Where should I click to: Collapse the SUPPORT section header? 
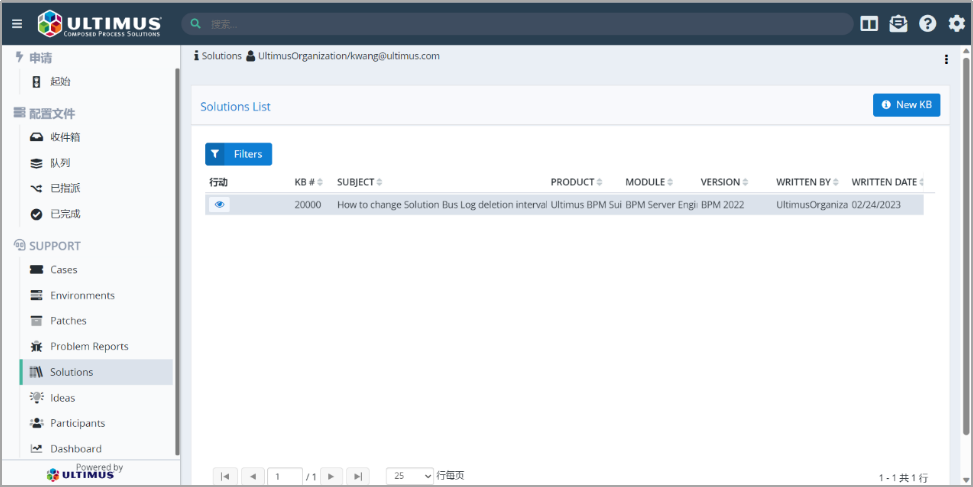[47, 246]
